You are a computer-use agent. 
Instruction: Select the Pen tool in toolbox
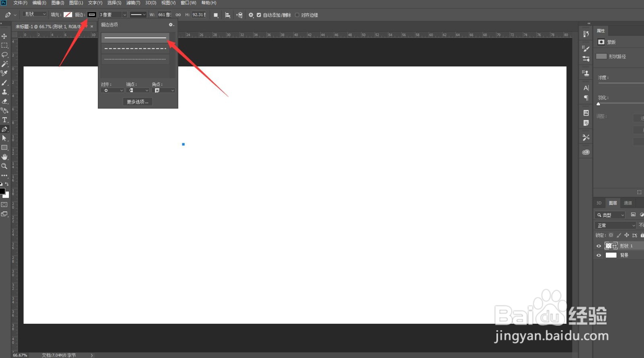coord(4,129)
